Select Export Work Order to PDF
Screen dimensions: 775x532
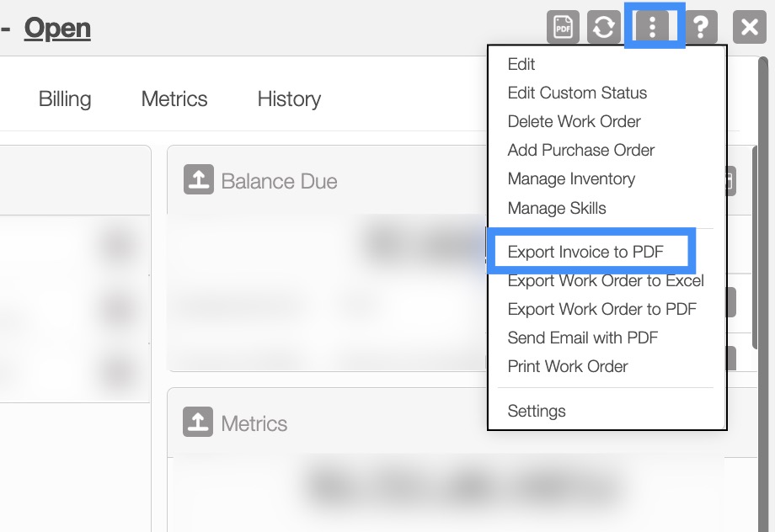[601, 309]
